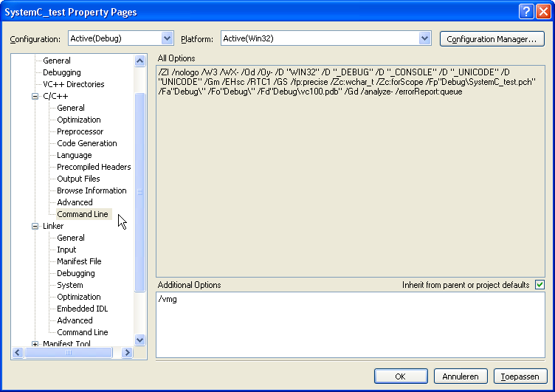The image size is (555, 392).
Task: Open the Precompiled Headers page
Action: point(94,167)
